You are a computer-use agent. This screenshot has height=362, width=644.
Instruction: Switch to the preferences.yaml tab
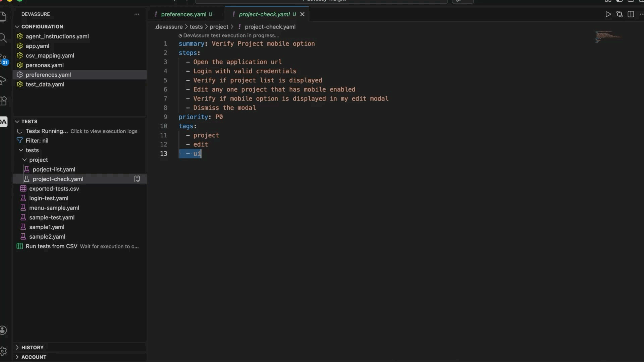pyautogui.click(x=183, y=14)
